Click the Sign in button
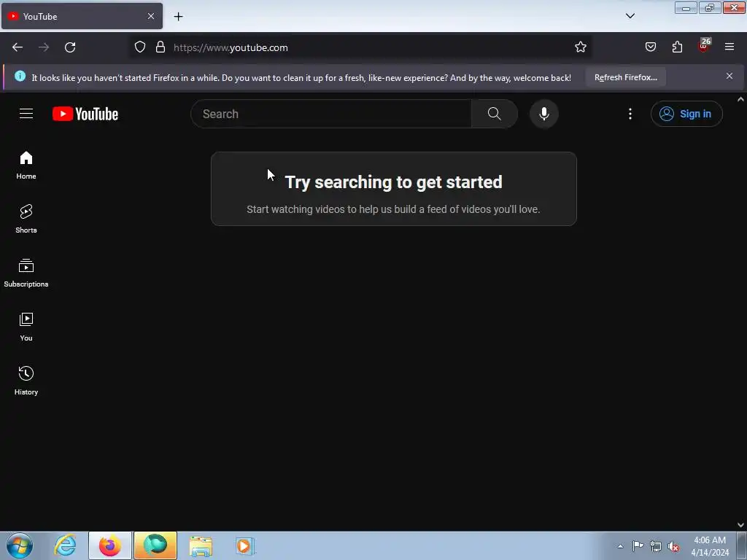The width and height of the screenshot is (747, 560). coord(686,114)
